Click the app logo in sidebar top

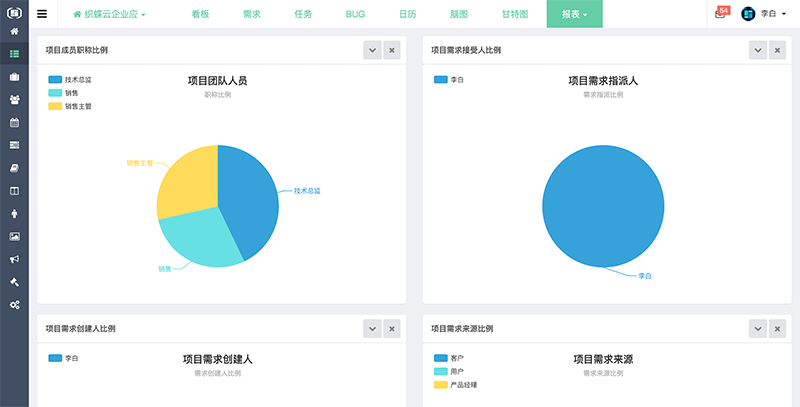pos(14,12)
